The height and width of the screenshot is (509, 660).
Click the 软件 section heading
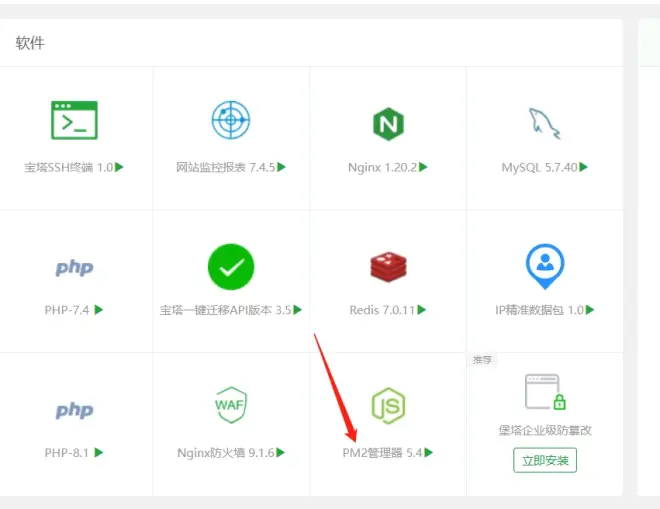30,43
